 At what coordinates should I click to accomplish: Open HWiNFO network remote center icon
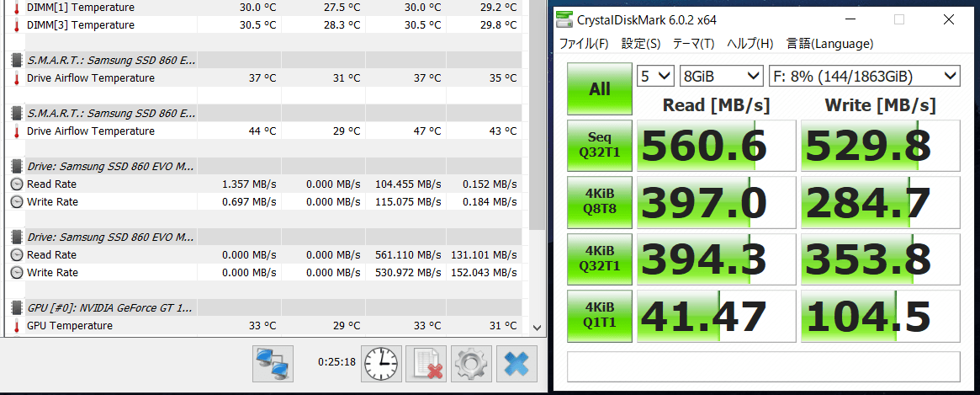pos(273,363)
